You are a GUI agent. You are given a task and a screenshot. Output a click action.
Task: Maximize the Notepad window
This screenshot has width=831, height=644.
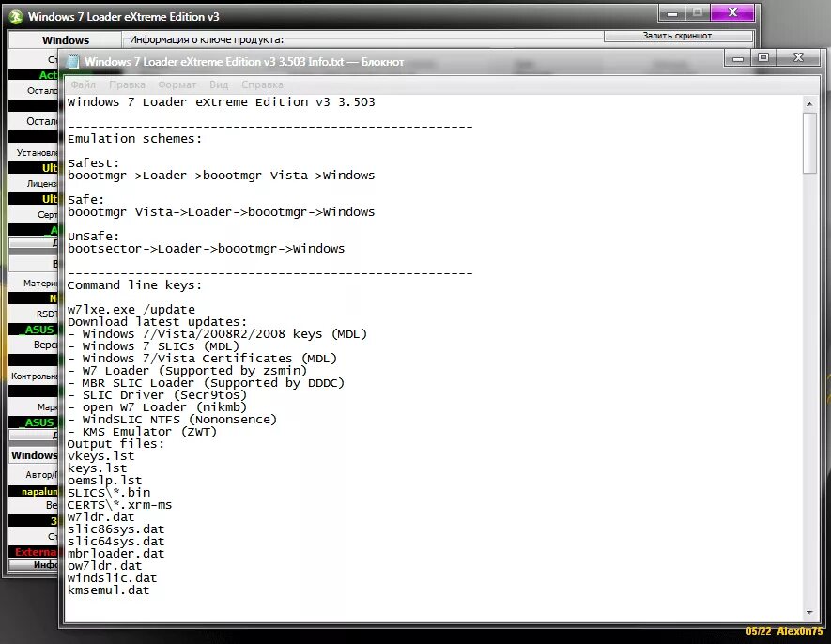click(763, 58)
